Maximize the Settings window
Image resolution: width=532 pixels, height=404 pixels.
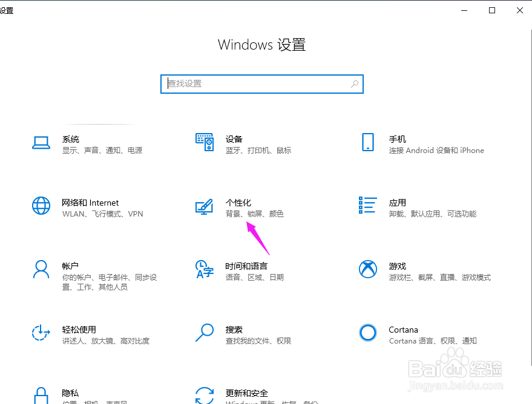(x=492, y=10)
